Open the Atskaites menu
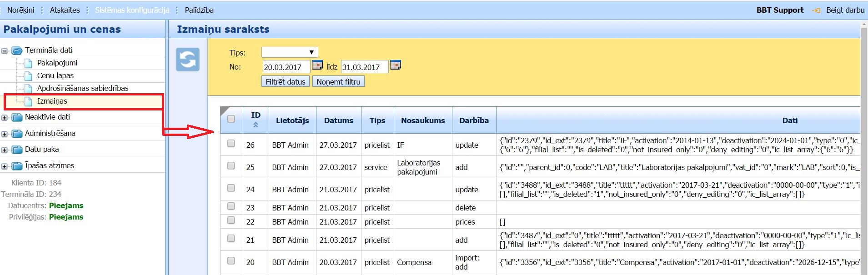Screen dimensions: 868x275 pyautogui.click(x=65, y=10)
